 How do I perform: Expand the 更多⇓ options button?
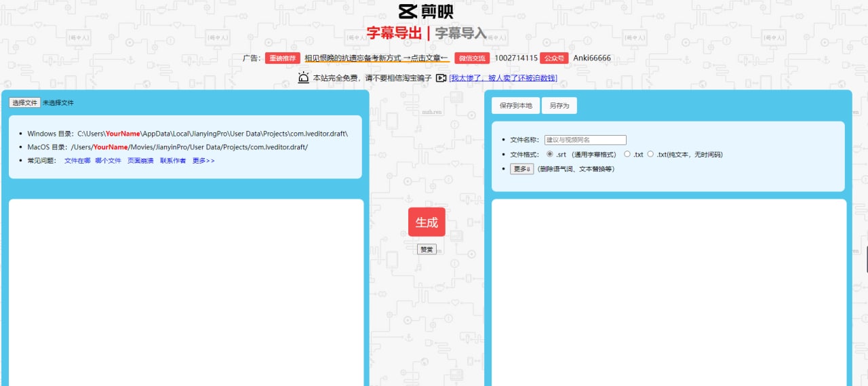(522, 169)
